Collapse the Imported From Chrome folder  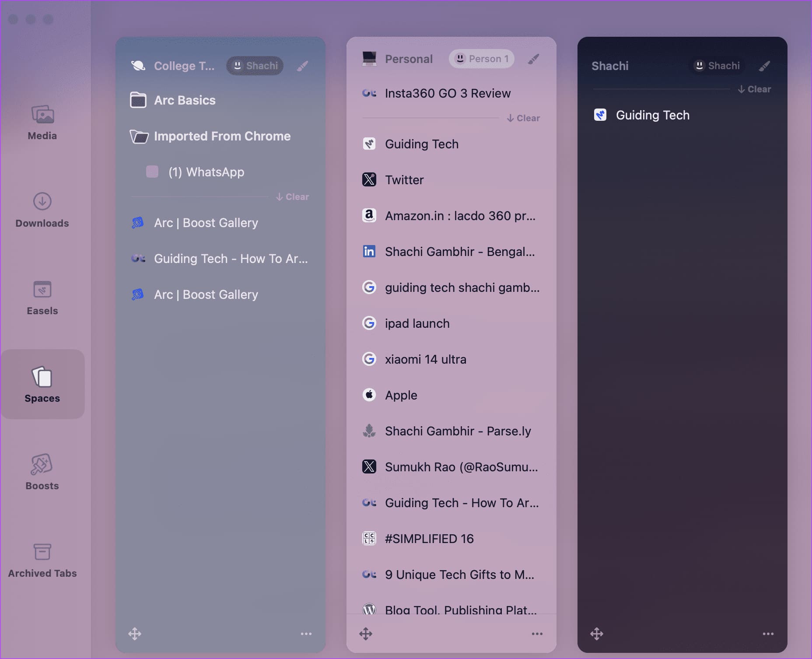click(x=139, y=136)
